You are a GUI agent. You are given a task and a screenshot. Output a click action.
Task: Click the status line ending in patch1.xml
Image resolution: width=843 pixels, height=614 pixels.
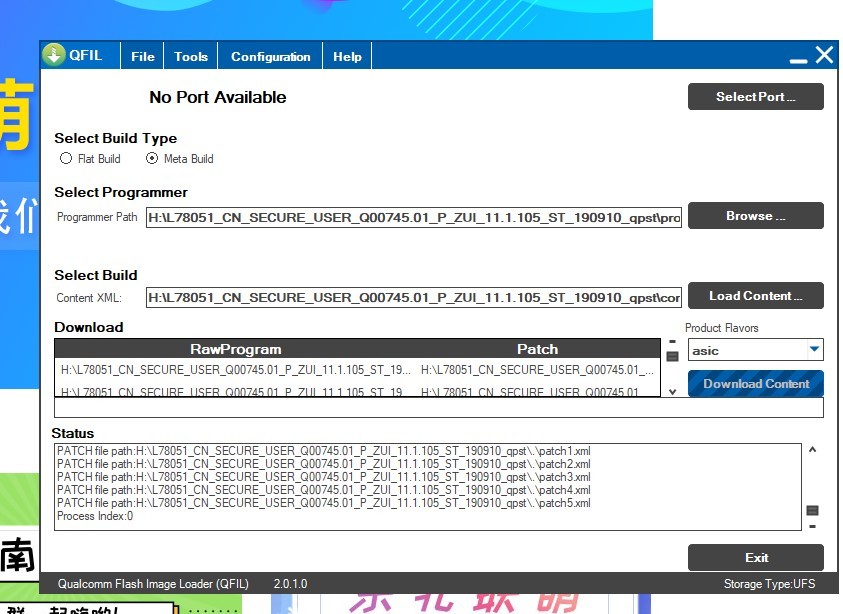coord(324,451)
